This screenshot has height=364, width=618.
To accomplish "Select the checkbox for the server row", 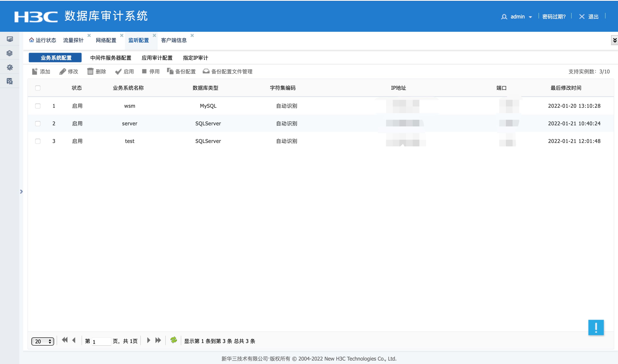I will pos(38,123).
